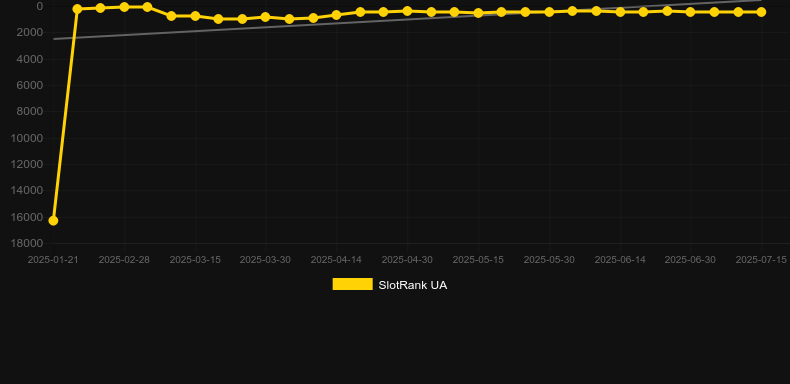
Task: Click the 18000 y-axis tick label
Action: (x=27, y=243)
